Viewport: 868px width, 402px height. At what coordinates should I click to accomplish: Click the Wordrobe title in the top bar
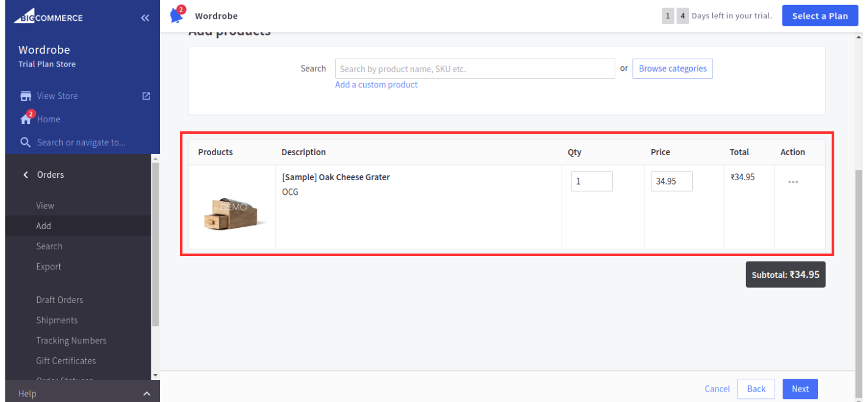tap(216, 16)
